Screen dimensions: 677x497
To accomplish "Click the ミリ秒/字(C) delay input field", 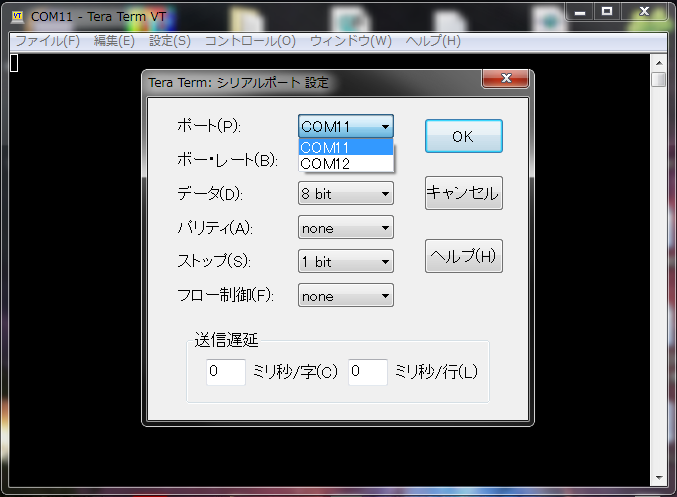I will point(225,372).
